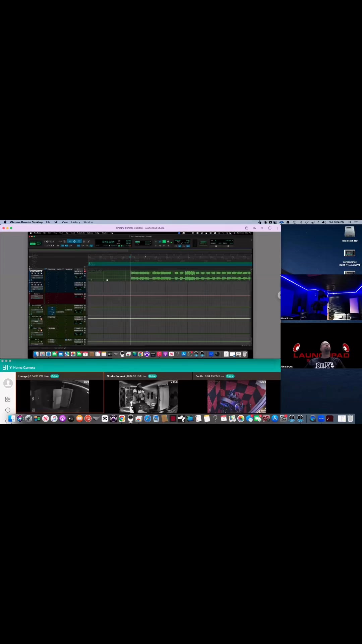Viewport: 362px width, 644px height.
Task: Open the Trash in the bottom dock
Action: pos(350,419)
